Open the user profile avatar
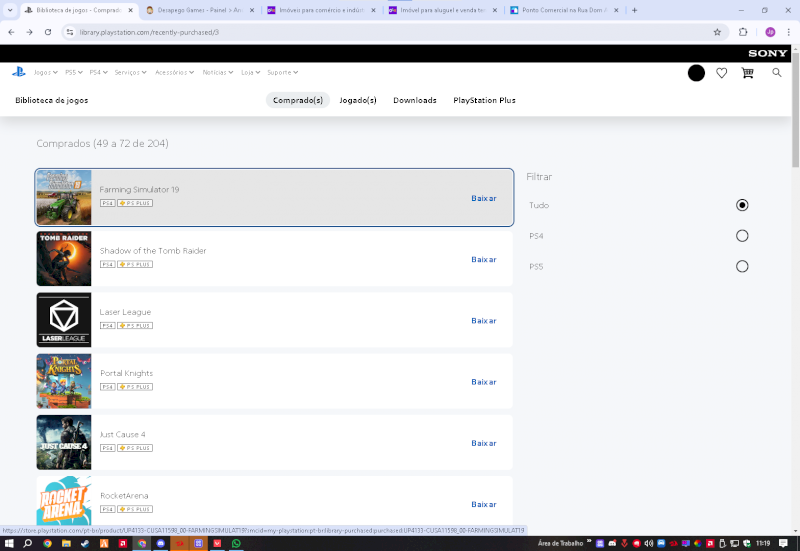Screen dimensions: 800x551 point(696,73)
